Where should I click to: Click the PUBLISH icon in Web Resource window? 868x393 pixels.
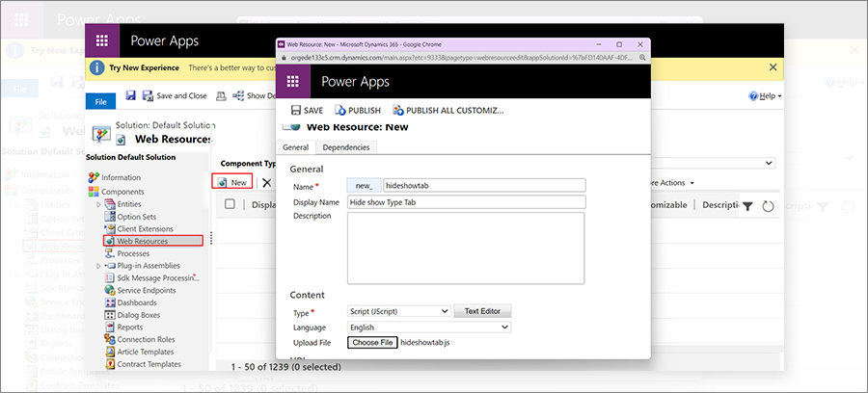click(339, 111)
